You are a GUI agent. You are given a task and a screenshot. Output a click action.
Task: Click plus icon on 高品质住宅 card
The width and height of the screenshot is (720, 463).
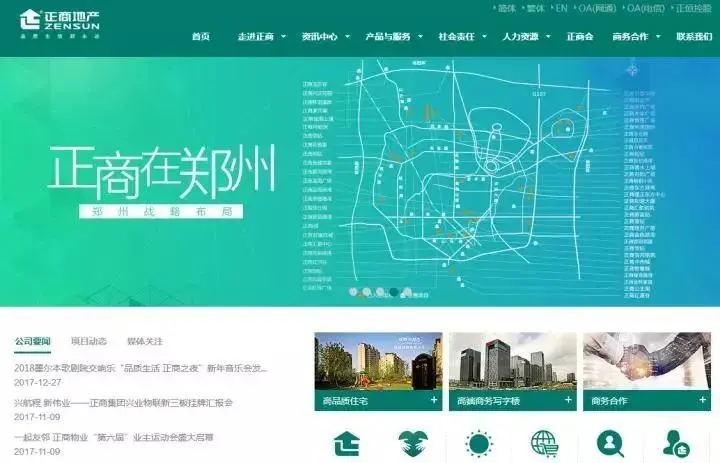pos(434,400)
